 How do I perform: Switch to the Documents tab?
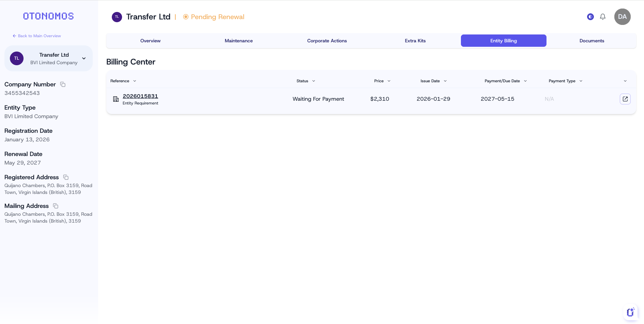point(591,41)
